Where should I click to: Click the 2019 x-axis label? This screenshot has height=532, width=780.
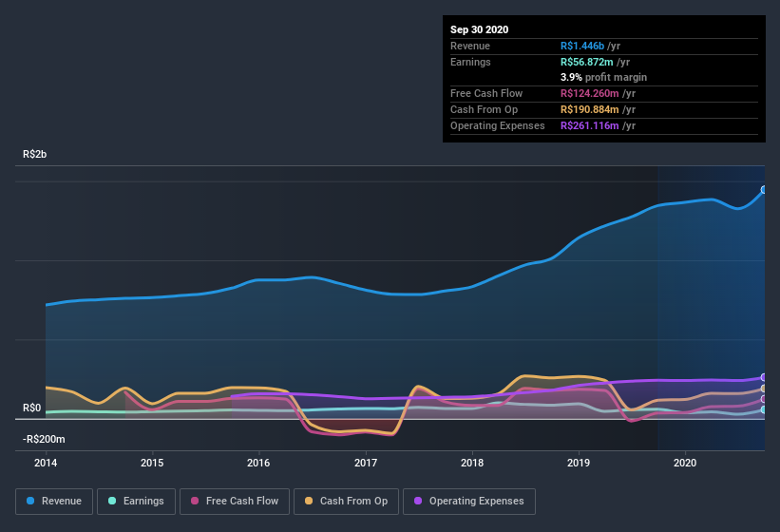(x=579, y=463)
